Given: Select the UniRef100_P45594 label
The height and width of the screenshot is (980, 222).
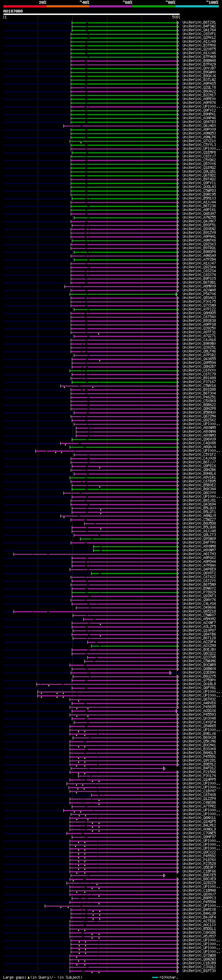Looking at the screenshot, I should tap(199, 902).
